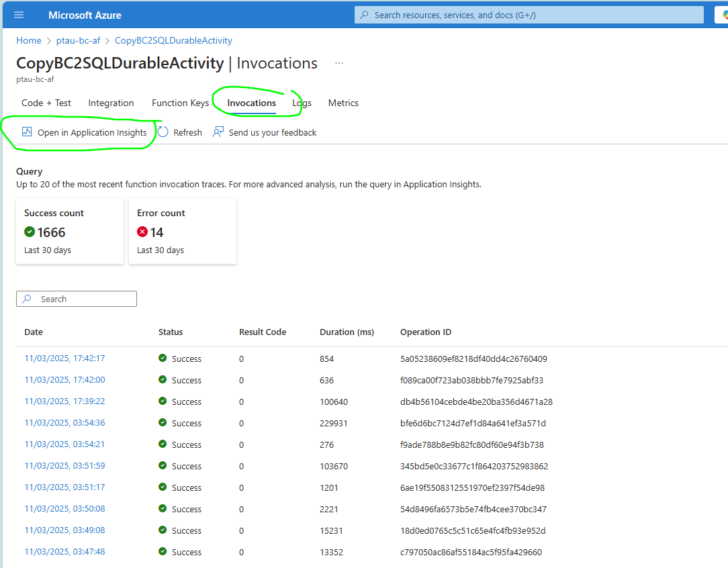Open invocation dated 11/03/2025, 17:39:22
The height and width of the screenshot is (568, 728).
click(64, 401)
